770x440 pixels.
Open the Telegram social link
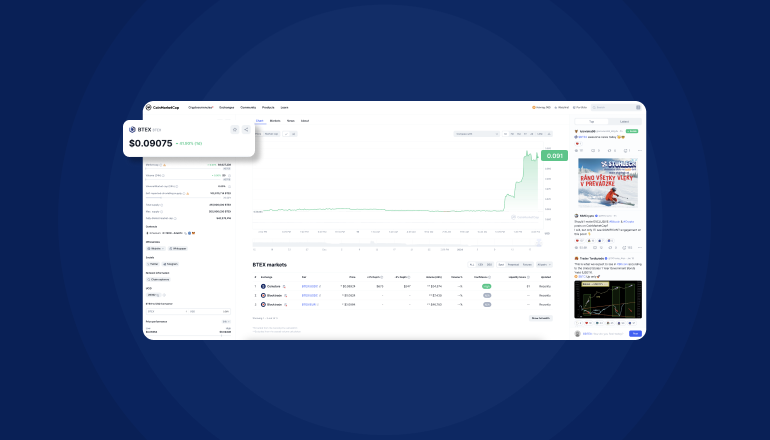pyautogui.click(x=170, y=264)
